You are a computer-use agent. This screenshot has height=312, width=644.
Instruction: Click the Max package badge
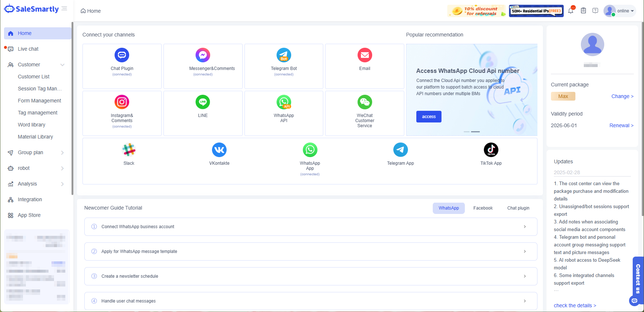coord(563,96)
